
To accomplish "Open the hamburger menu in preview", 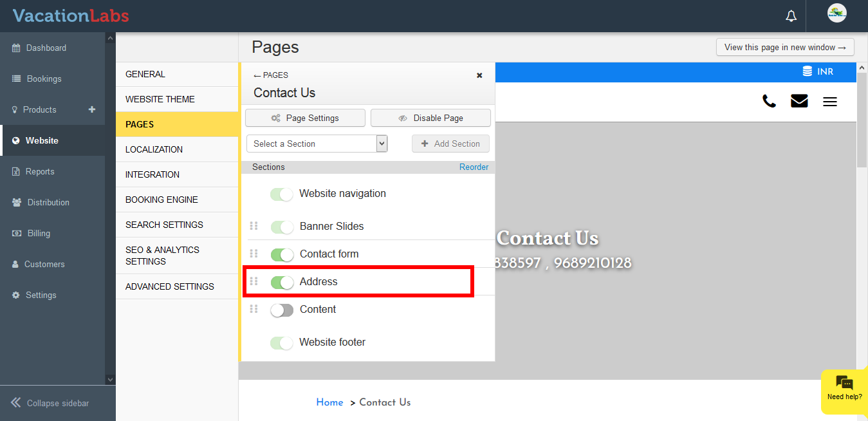I will (830, 102).
